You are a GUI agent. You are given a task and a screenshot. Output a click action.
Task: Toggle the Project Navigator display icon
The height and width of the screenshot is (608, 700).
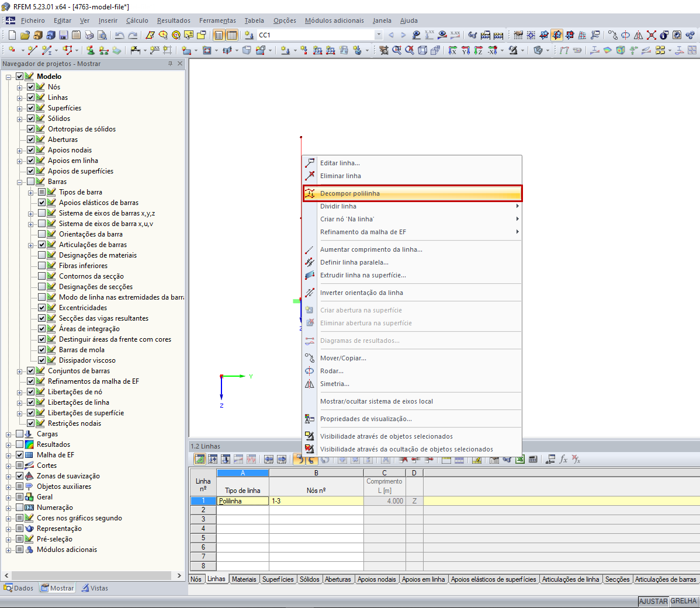[x=219, y=35]
